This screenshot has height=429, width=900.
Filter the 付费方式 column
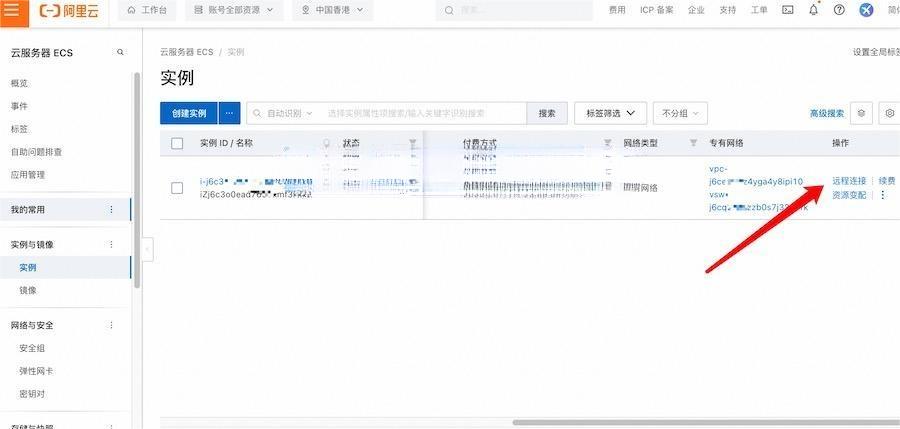(608, 143)
